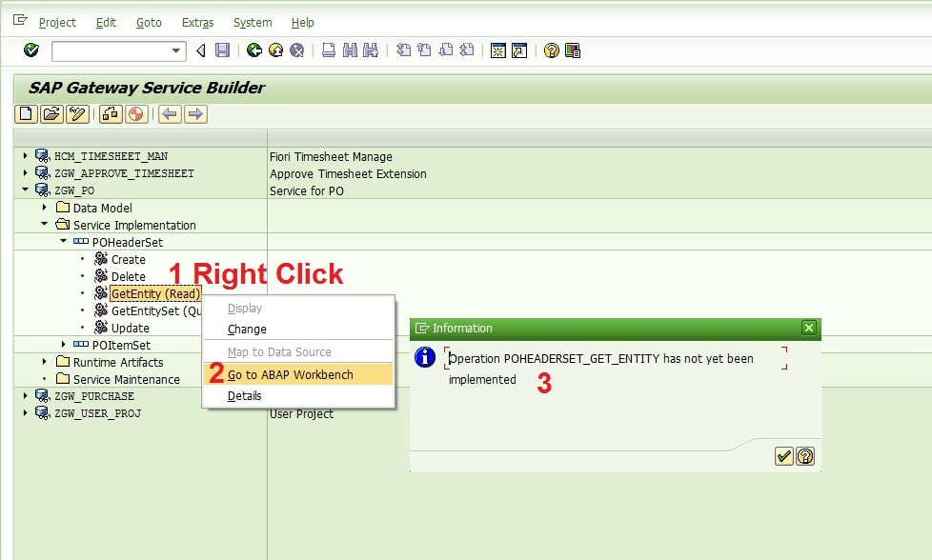Click the Fiori Timesheet Manage description
This screenshot has width=932, height=560.
click(x=331, y=157)
